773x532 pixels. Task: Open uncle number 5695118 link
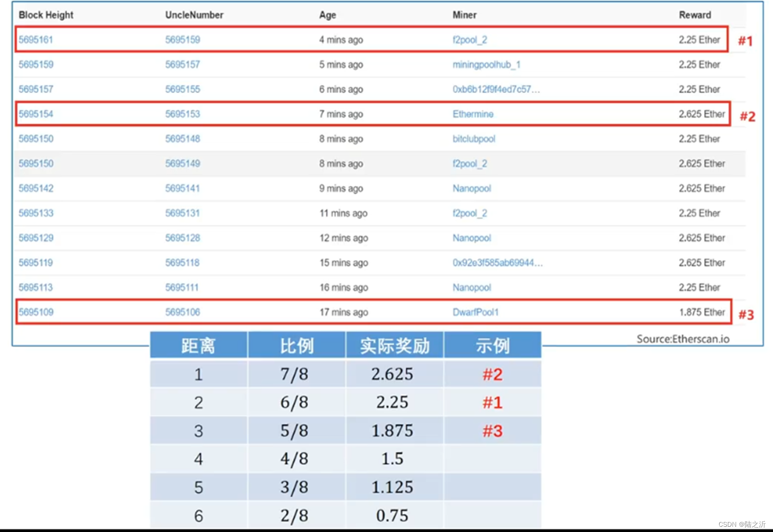tap(182, 262)
